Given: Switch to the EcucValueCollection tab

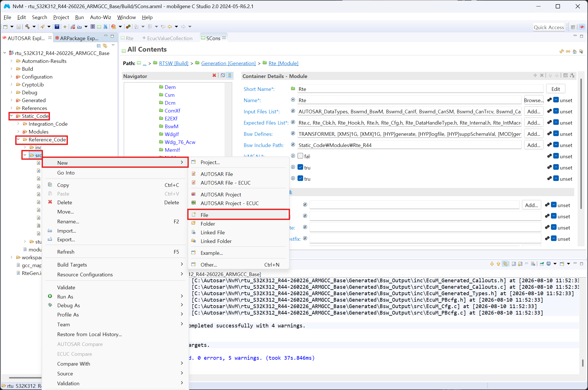Looking at the screenshot, I should [x=168, y=38].
